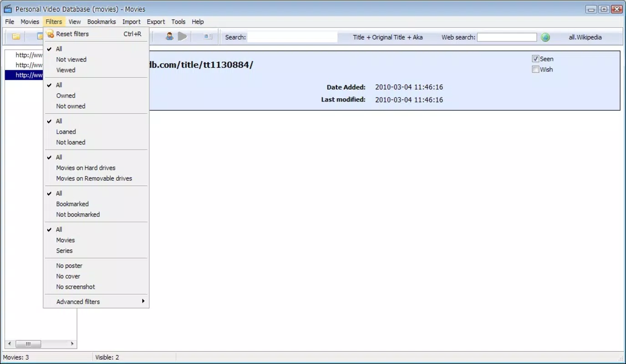Click into the Web search input field
This screenshot has width=626, height=364.
click(x=507, y=37)
